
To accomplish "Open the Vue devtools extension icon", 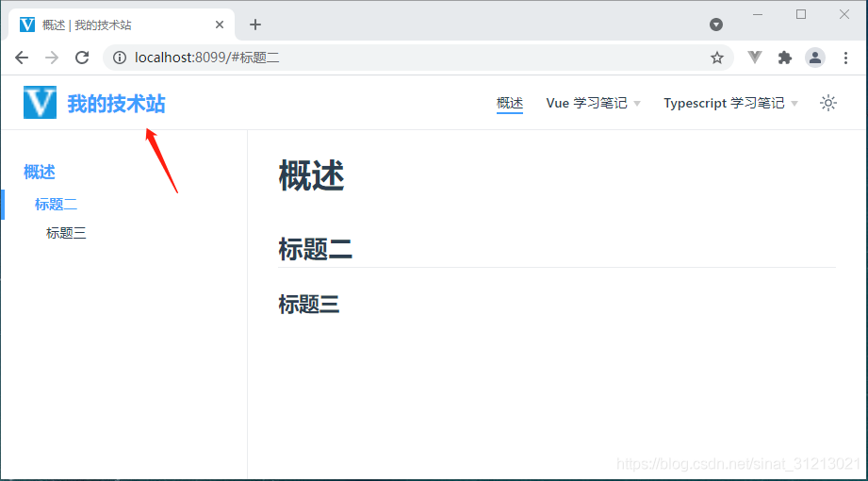I will (x=755, y=58).
